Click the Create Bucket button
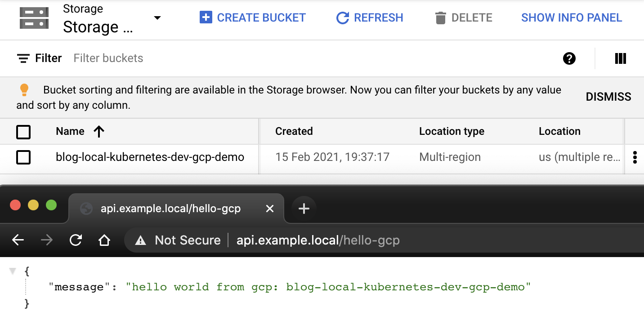Screen dimensions: 644x329 [x=252, y=18]
